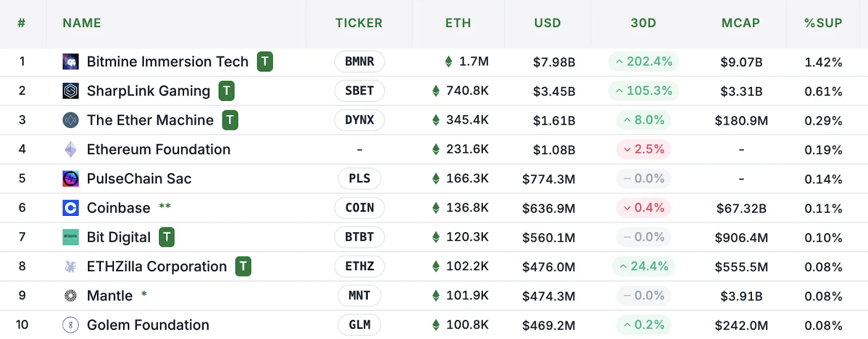Sort the table by the 30D column

(x=643, y=23)
